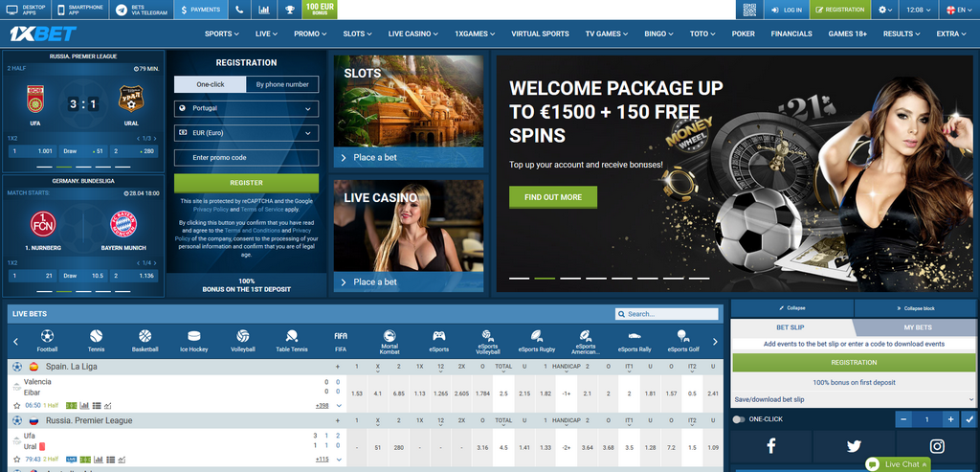The height and width of the screenshot is (472, 980).
Task: Open the Table Tennis category icon
Action: click(293, 337)
